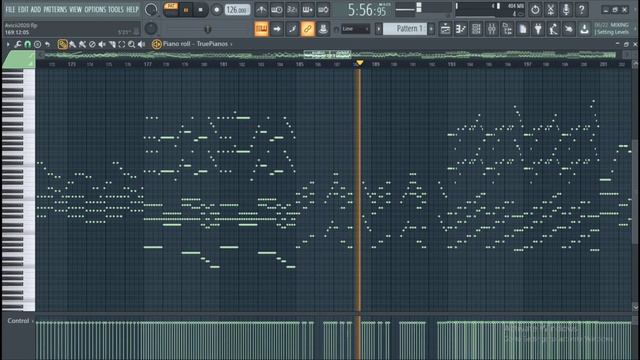Click arrow left of Pattern 1
640x360 pixels.
378,29
